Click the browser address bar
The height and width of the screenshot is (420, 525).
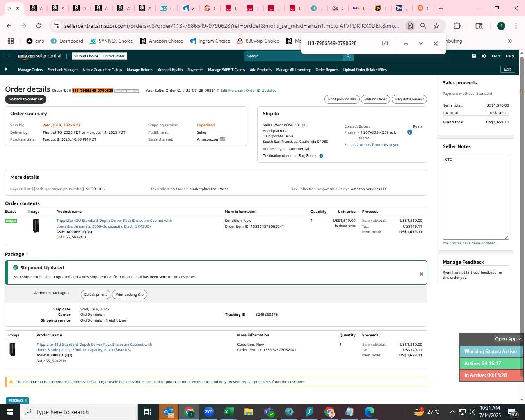pyautogui.click(x=232, y=26)
